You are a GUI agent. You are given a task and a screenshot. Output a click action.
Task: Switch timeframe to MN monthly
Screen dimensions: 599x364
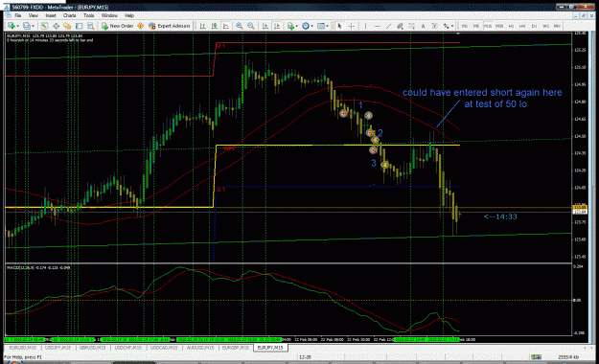tap(557, 26)
